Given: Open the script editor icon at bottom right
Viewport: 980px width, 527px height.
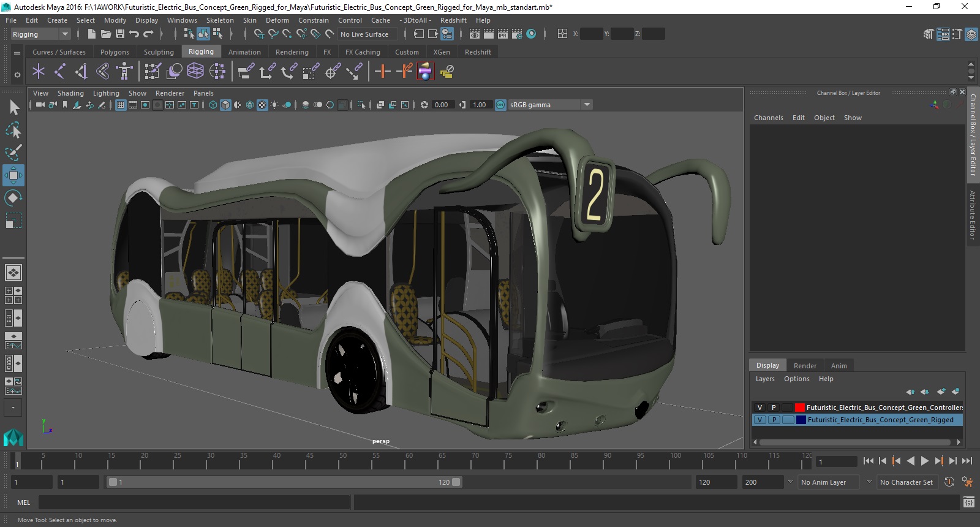Looking at the screenshot, I should (968, 502).
